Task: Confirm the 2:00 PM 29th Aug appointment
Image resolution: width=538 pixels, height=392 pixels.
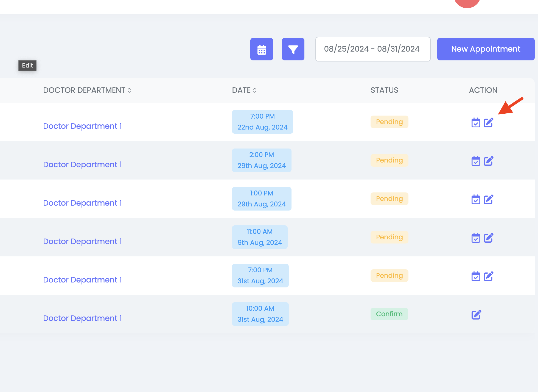Action: click(476, 161)
